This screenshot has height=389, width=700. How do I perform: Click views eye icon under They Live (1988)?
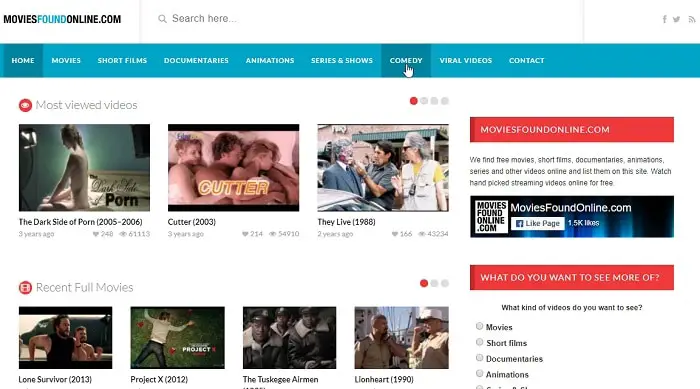point(422,234)
